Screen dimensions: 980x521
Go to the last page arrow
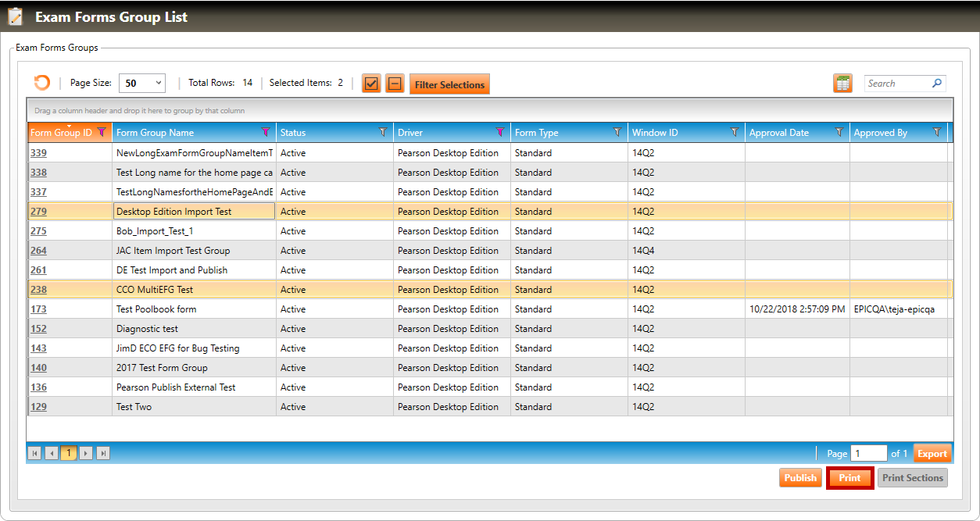pyautogui.click(x=103, y=453)
